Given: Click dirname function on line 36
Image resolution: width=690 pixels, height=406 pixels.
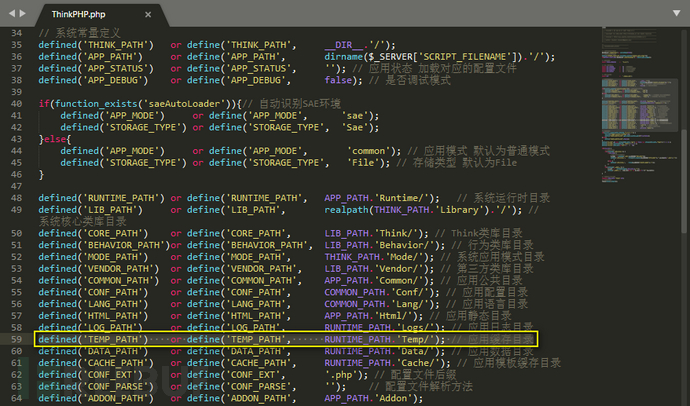Looking at the screenshot, I should tap(344, 57).
